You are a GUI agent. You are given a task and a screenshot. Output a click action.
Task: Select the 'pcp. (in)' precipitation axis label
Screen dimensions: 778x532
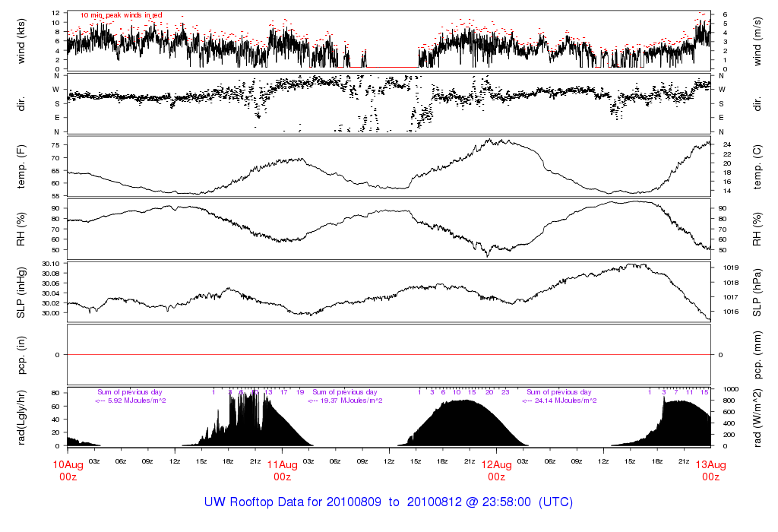[22, 355]
